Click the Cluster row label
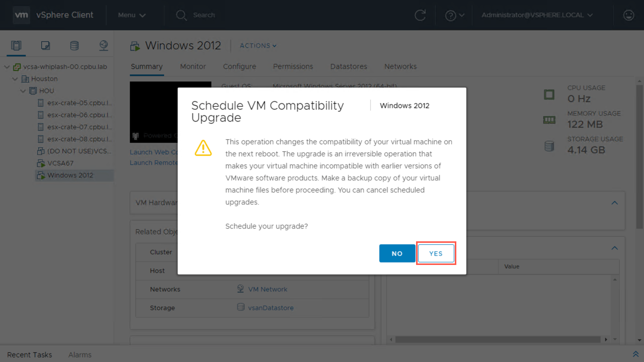Screen dimensions: 644x362 161,252
